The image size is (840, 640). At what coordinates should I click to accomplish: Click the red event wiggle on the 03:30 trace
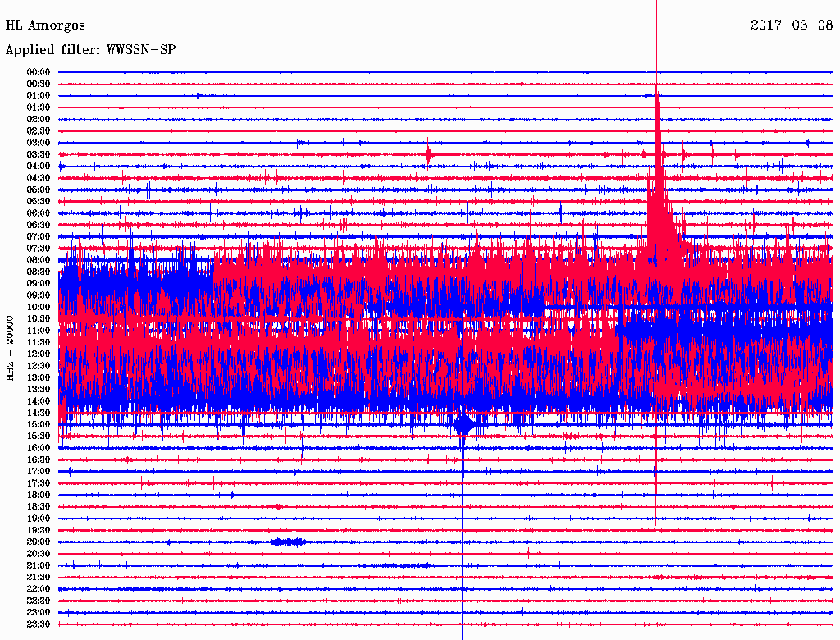(428, 155)
